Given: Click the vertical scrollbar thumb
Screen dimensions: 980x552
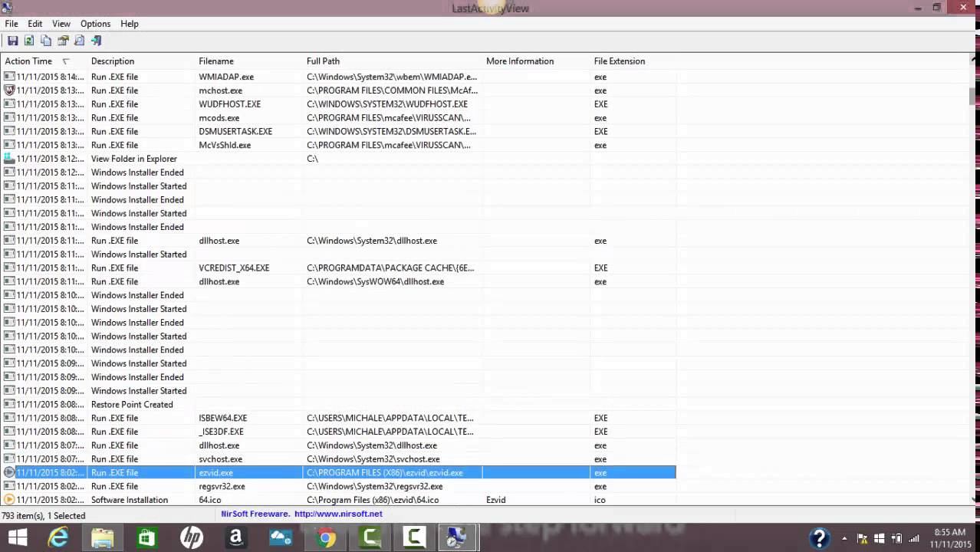Looking at the screenshot, I should [973, 97].
